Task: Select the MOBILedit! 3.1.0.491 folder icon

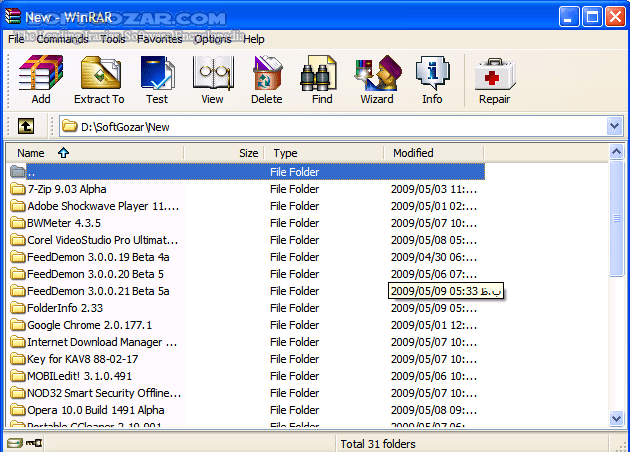Action: (18, 376)
